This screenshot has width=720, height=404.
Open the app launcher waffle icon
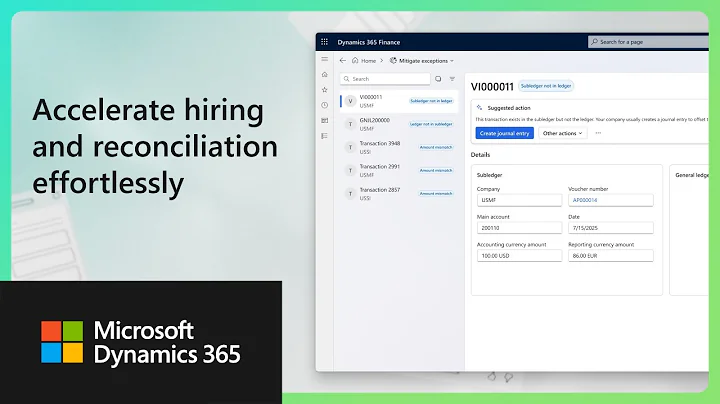(324, 42)
